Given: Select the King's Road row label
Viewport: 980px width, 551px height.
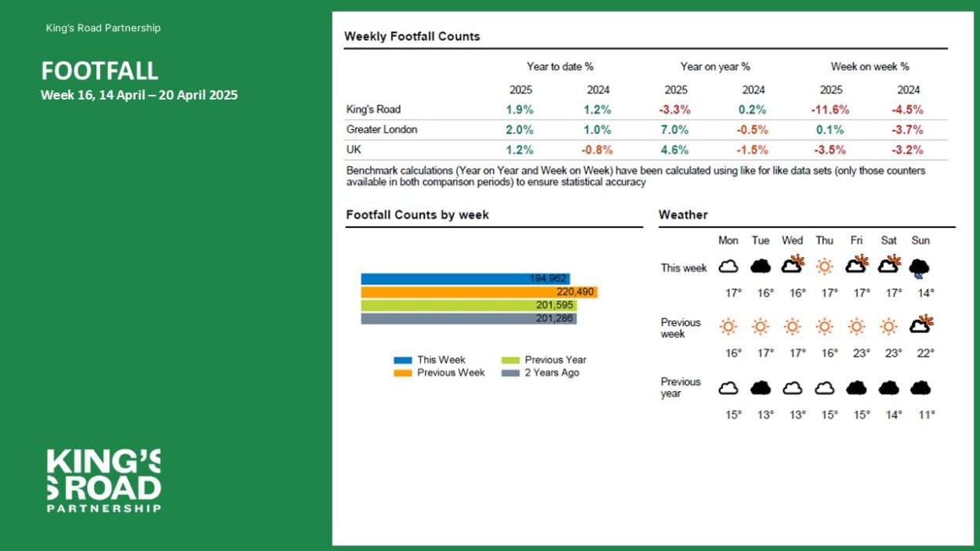Looking at the screenshot, I should pyautogui.click(x=373, y=110).
